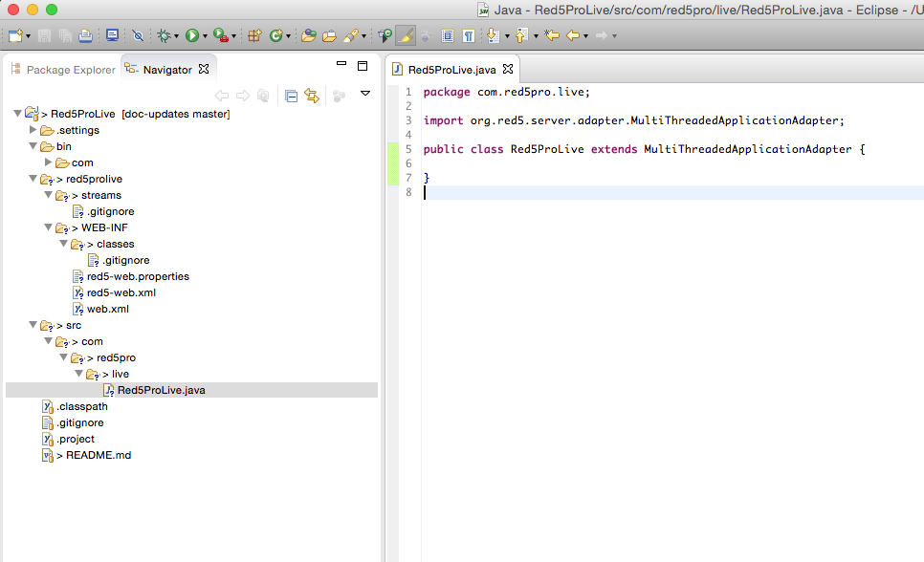Image resolution: width=924 pixels, height=562 pixels.
Task: Expand the .settings folder
Action: [33, 130]
